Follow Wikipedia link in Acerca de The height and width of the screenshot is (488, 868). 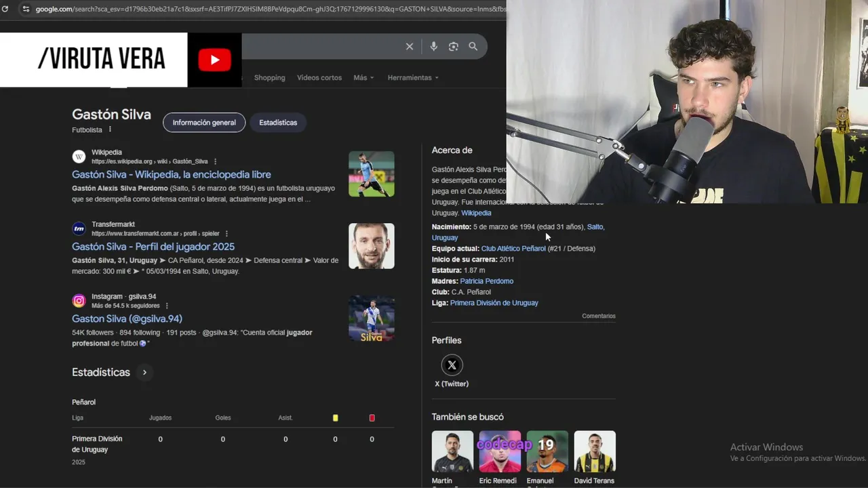pos(476,213)
